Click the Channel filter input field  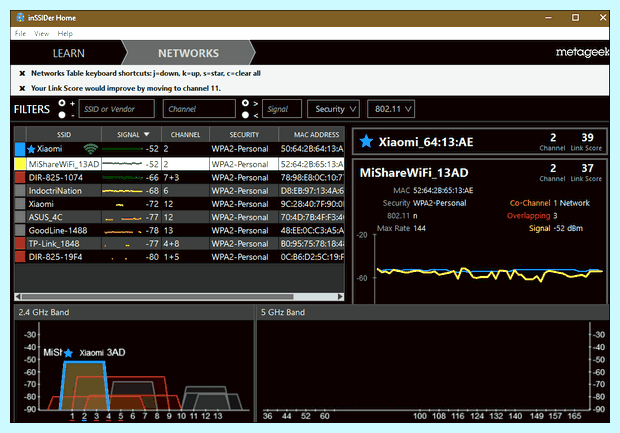coord(199,109)
